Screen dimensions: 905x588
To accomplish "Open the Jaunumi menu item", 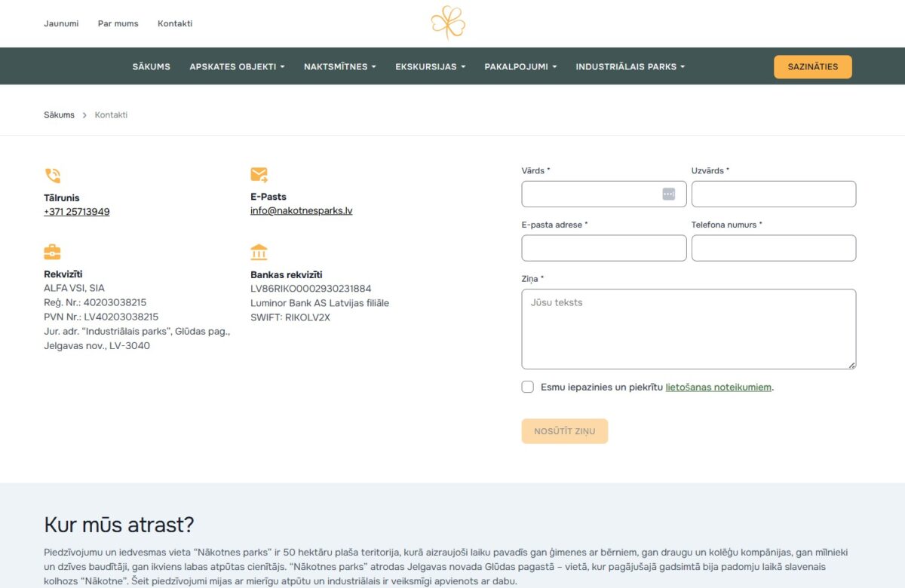I will 61,23.
